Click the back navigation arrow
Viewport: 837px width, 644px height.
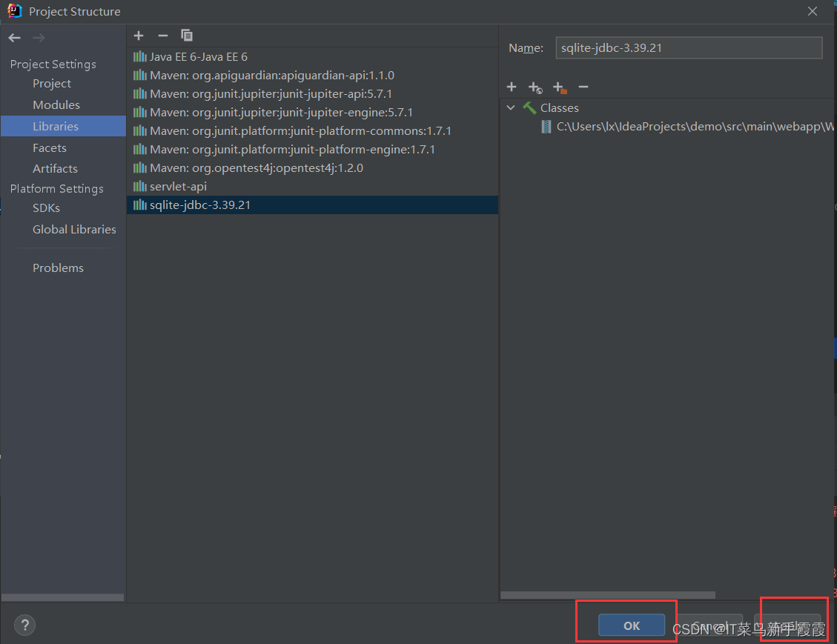tap(13, 37)
